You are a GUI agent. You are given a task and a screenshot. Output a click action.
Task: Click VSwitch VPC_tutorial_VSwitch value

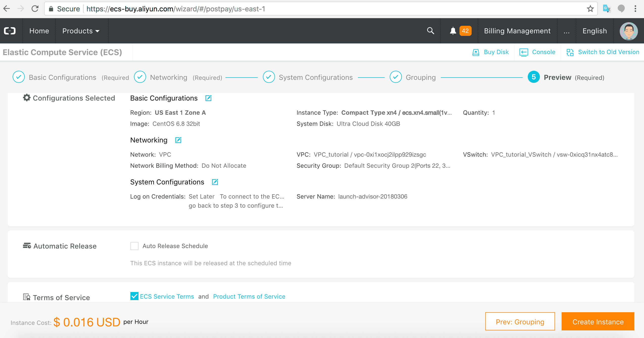coord(554,155)
